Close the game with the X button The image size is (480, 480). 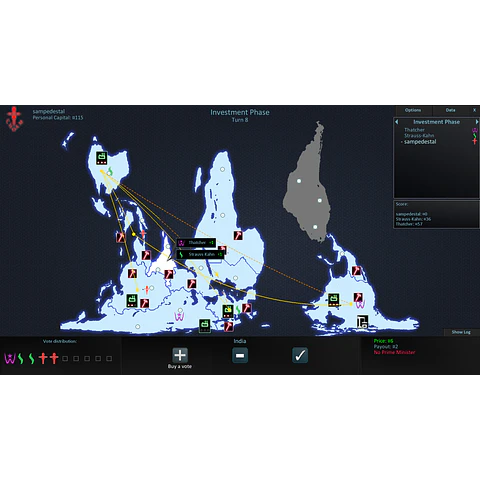coord(475,110)
